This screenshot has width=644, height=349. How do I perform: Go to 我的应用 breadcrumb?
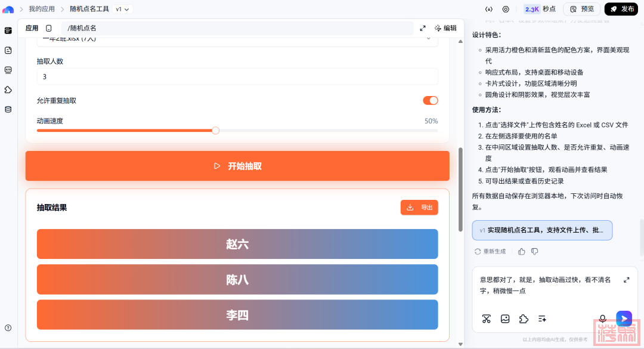42,9
